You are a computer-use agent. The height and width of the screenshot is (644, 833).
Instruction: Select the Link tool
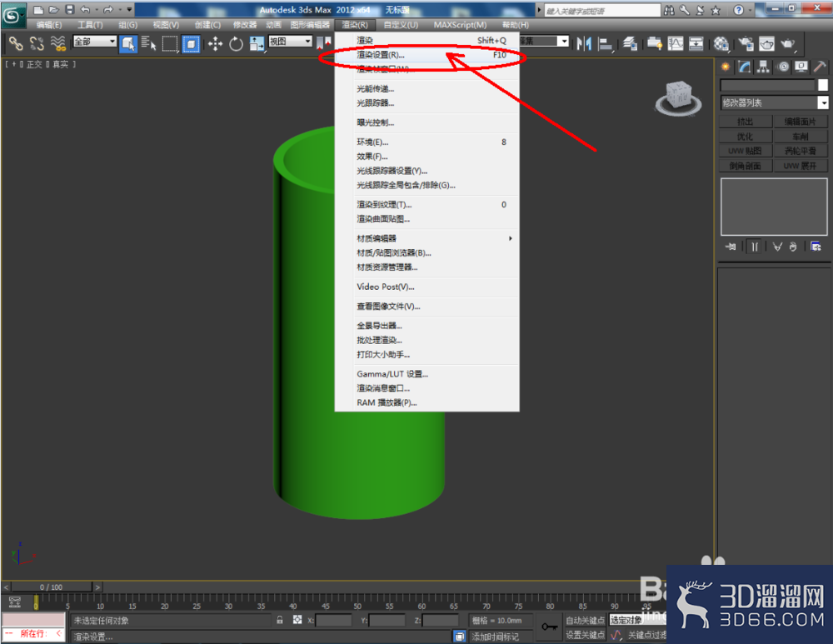15,43
